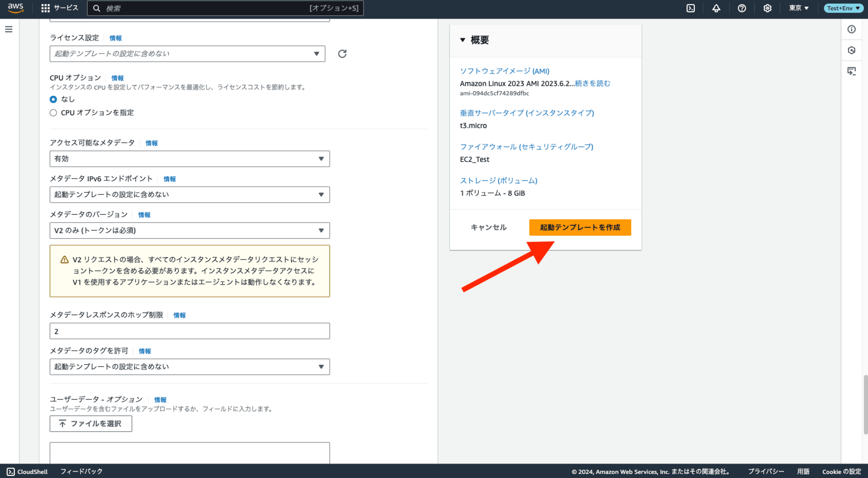Open the ソフトウェアイメージ (AMI) link
The height and width of the screenshot is (478, 868).
point(504,71)
